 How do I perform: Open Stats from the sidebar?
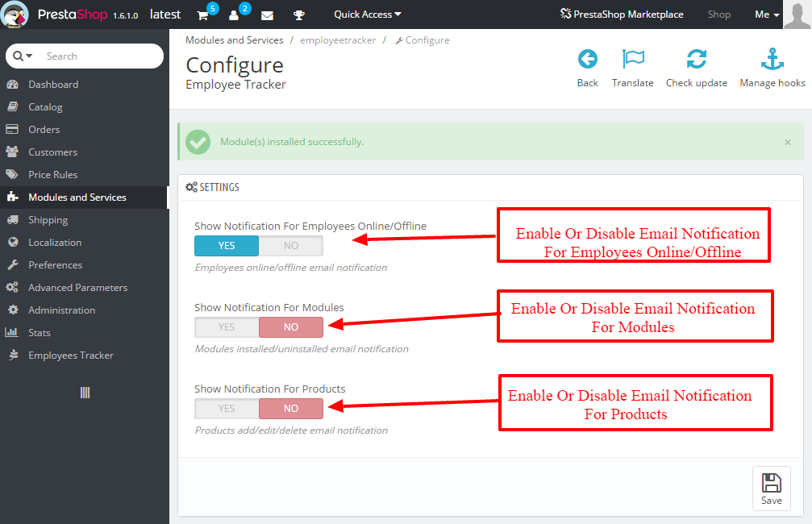pos(40,333)
